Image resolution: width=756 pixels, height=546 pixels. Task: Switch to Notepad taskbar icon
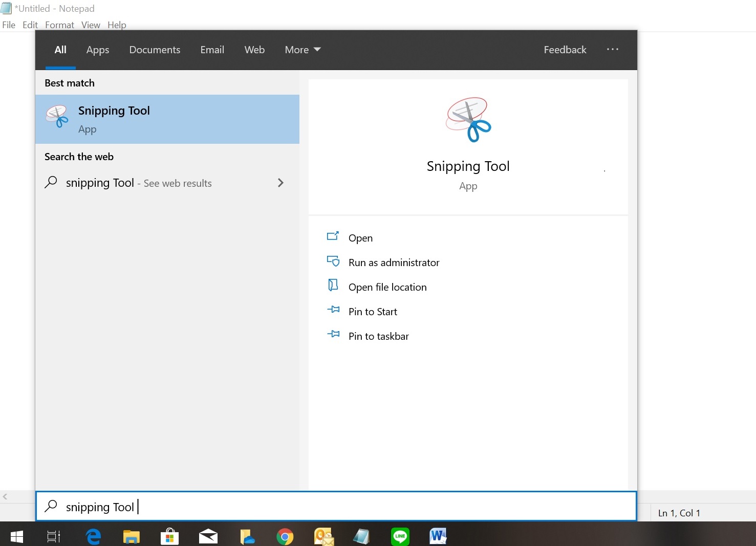[361, 536]
